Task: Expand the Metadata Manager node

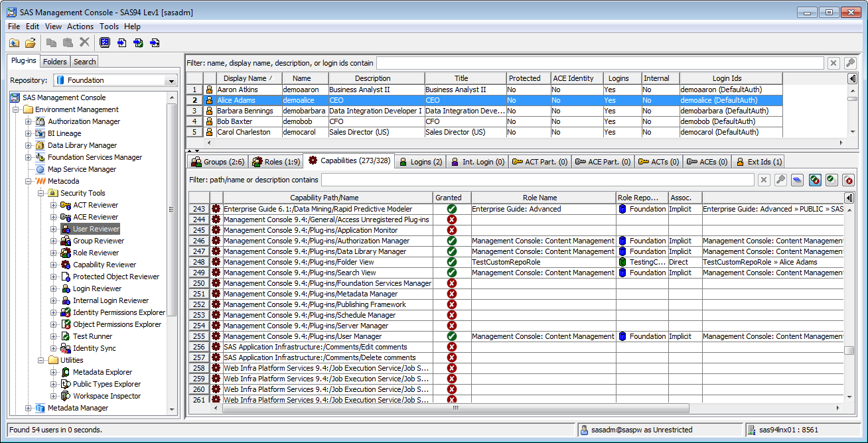Action: (x=28, y=408)
